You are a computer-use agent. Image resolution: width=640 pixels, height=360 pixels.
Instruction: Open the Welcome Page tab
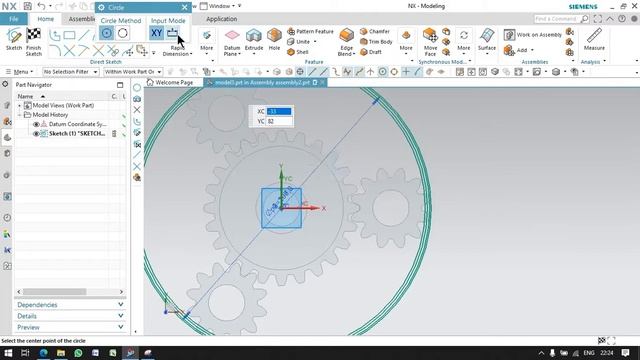coord(170,82)
